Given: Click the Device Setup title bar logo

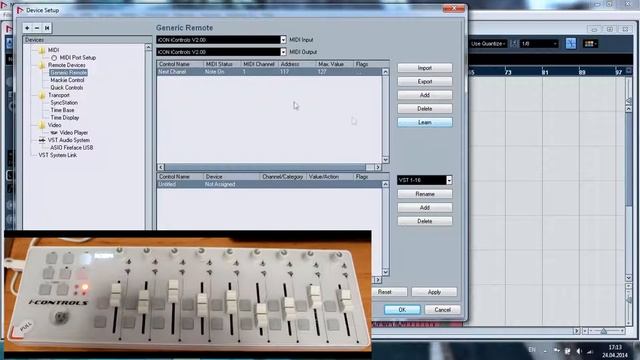Looking at the screenshot, I should click(20, 10).
